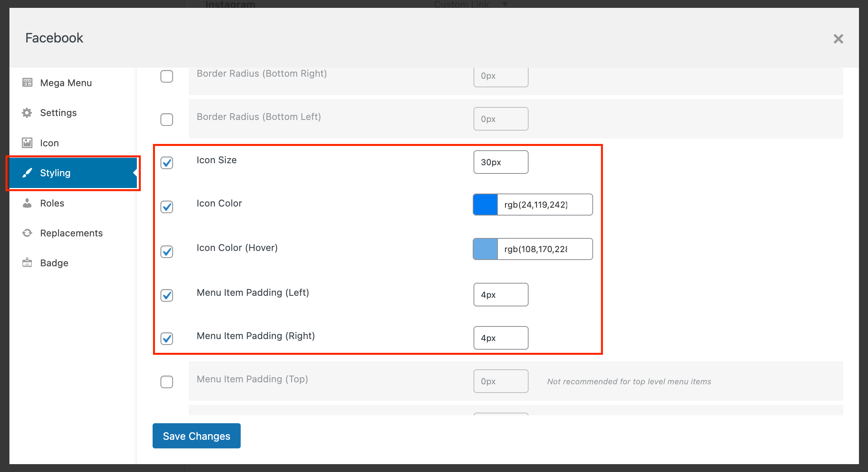Viewport: 868px width, 472px height.
Task: Click the Icon tab picture icon
Action: [x=27, y=143]
